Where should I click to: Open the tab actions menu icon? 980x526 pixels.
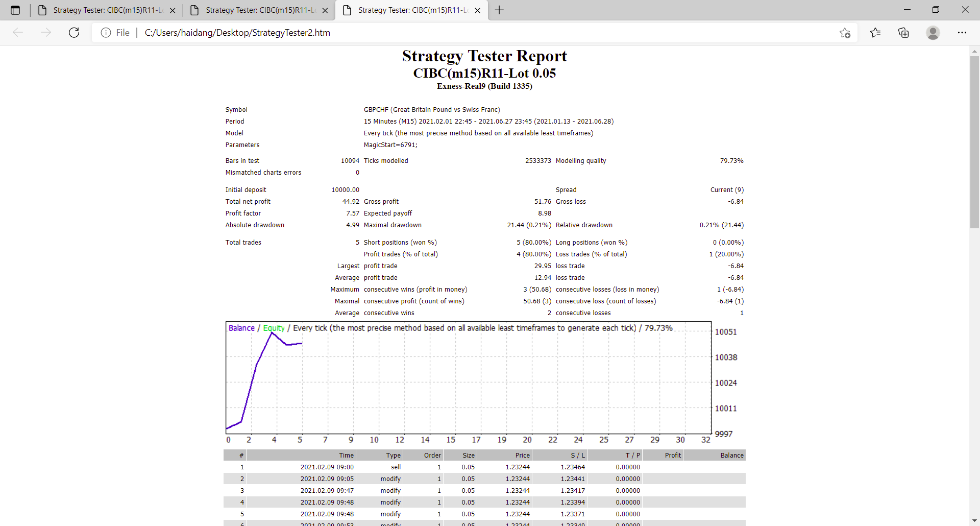tap(15, 10)
